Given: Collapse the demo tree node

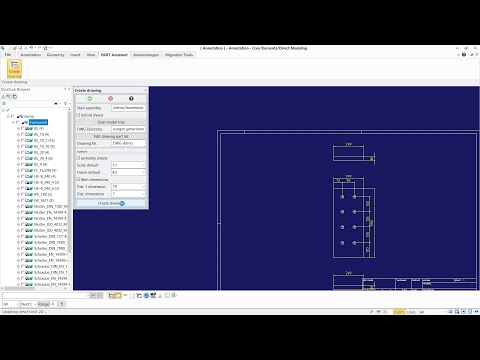Looking at the screenshot, I should coord(8,116).
